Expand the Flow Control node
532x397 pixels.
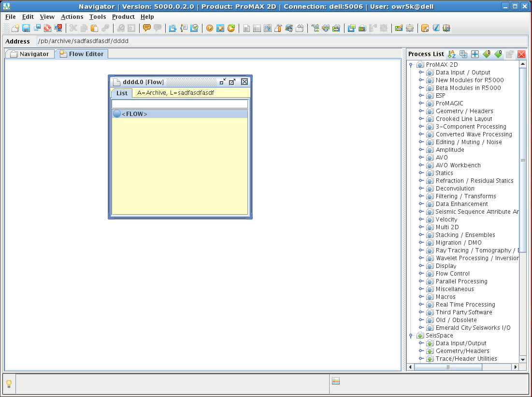(421, 273)
